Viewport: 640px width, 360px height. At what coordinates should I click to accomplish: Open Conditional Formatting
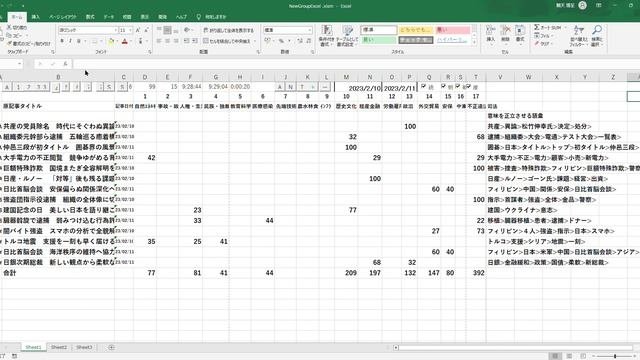pos(326,36)
